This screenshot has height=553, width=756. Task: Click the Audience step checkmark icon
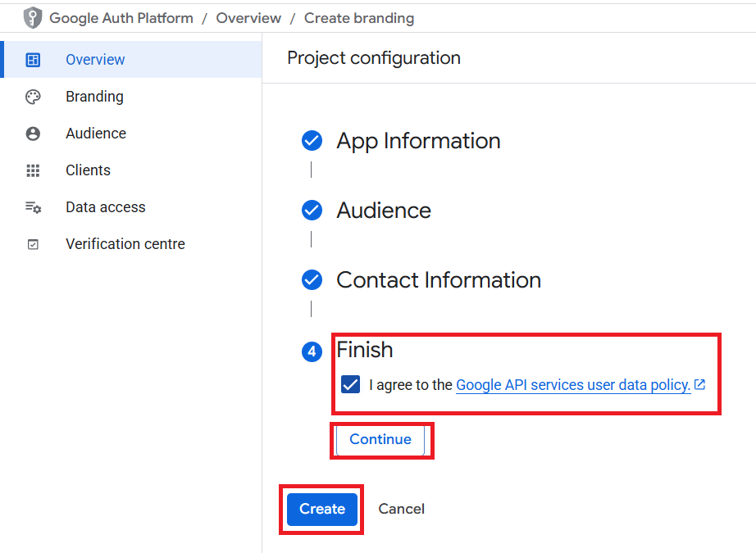(312, 210)
